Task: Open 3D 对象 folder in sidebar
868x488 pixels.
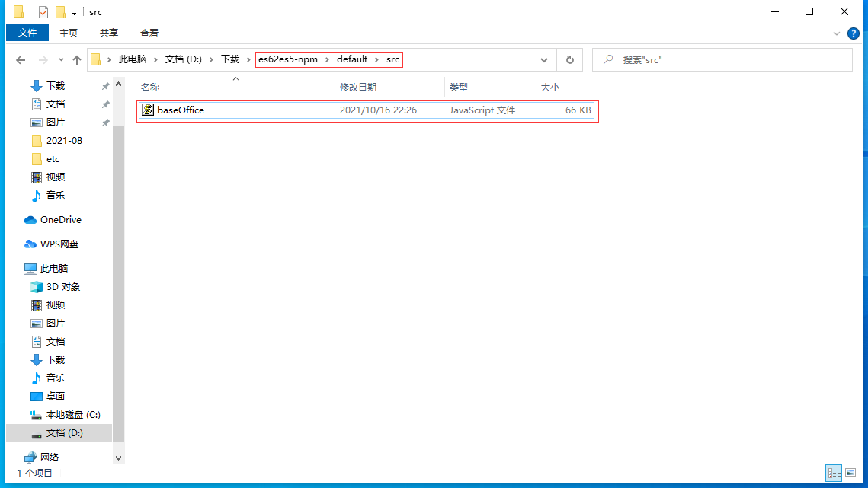Action: click(x=62, y=287)
